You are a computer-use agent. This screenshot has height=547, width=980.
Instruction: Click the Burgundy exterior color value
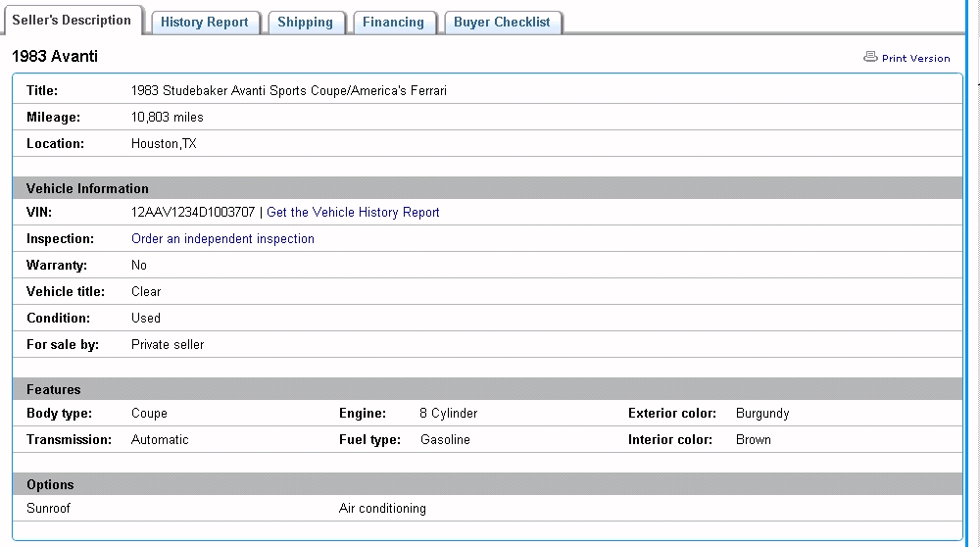tap(762, 414)
